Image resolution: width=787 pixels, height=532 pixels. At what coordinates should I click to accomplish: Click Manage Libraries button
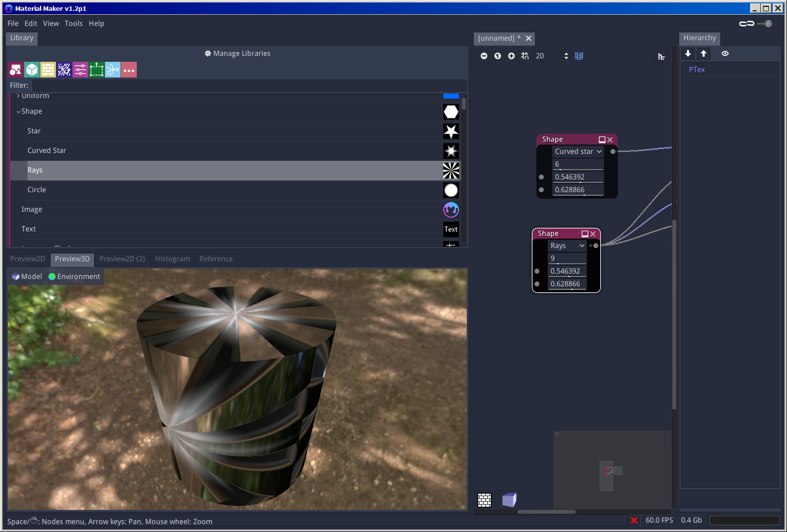(x=237, y=54)
